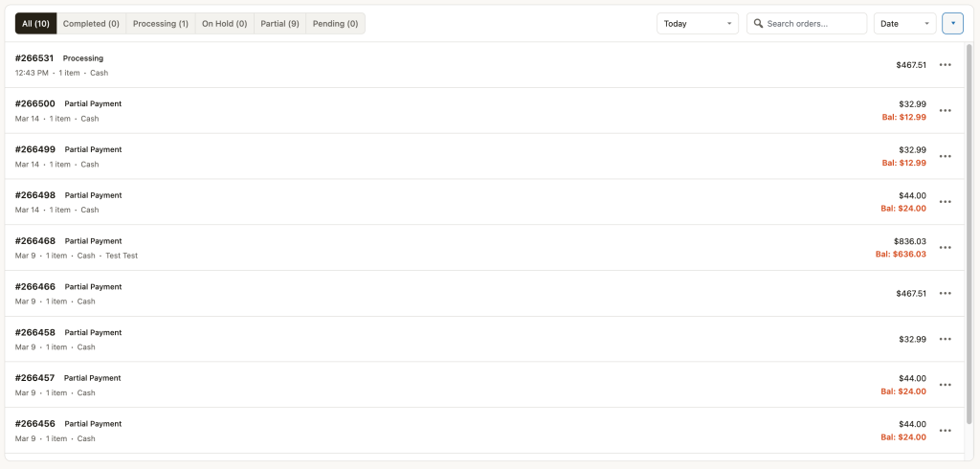The image size is (980, 469).
Task: Open the Date sort dropdown
Action: 903,24
